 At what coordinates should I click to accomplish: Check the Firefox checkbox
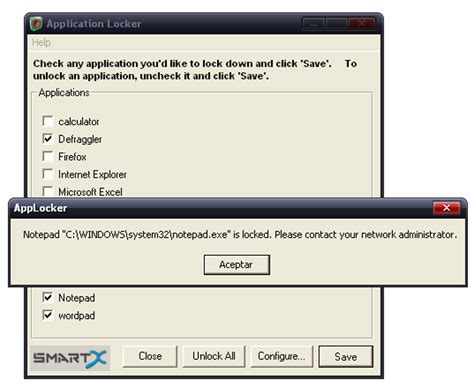[x=48, y=156]
